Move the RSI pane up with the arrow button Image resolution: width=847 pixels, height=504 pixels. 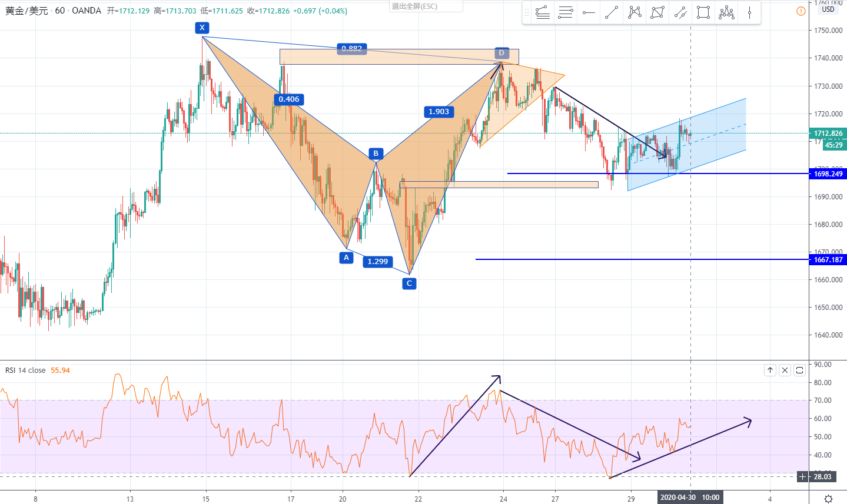click(770, 370)
